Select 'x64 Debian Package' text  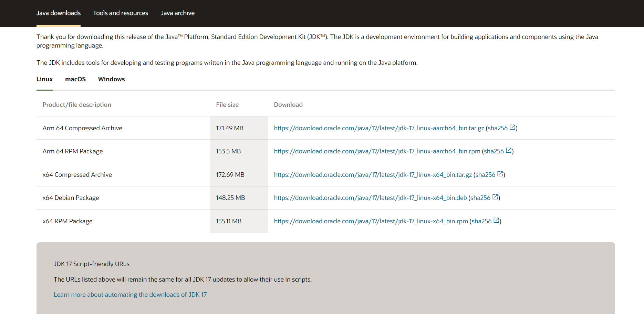71,198
